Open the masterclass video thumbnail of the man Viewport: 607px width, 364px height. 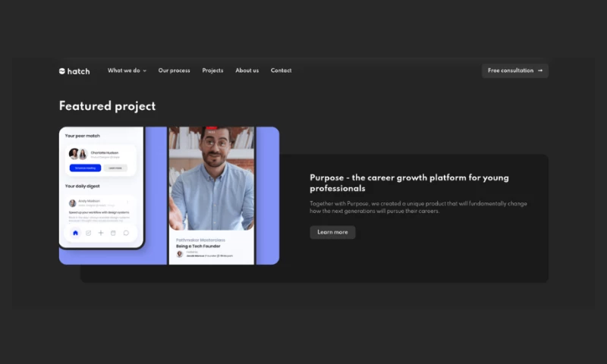click(211, 178)
